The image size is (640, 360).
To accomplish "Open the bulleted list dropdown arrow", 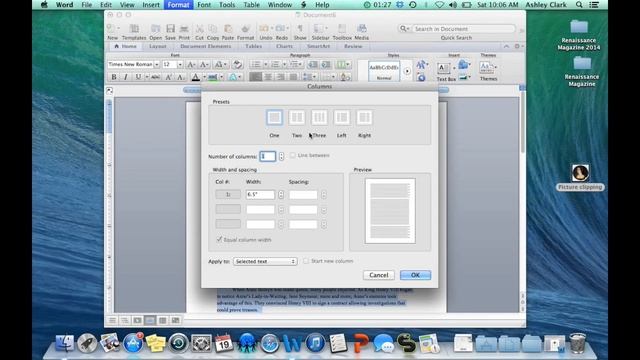I will pos(265,64).
